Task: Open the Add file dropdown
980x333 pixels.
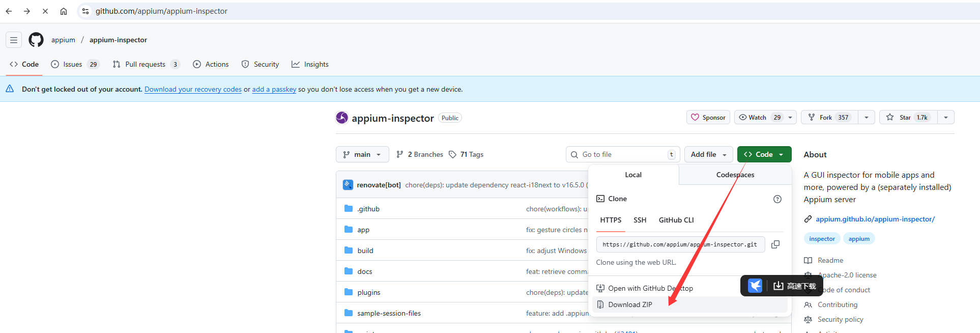Action: coord(709,154)
